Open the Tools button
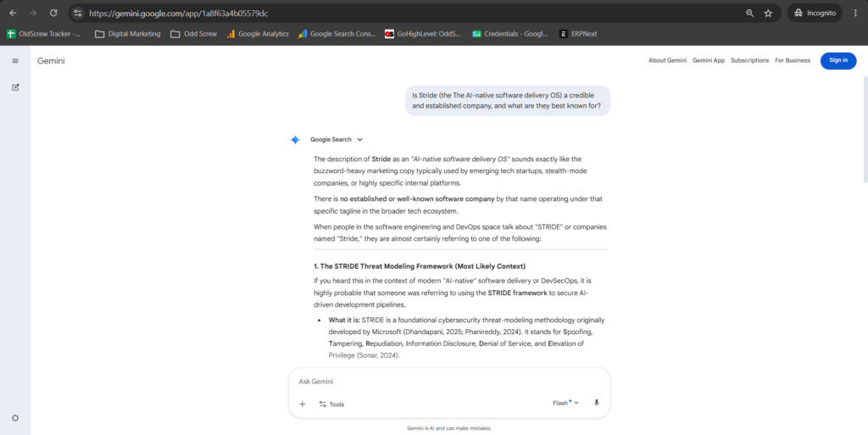868x435 pixels. point(331,404)
